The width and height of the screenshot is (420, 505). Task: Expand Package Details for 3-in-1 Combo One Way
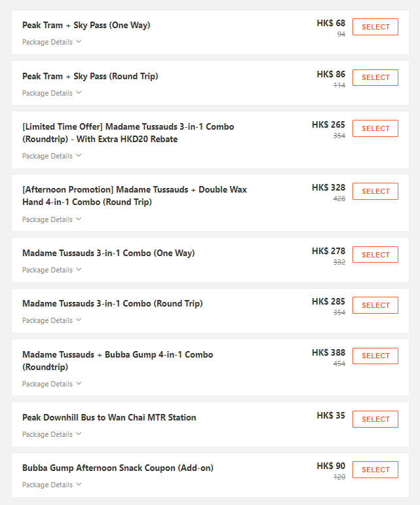(x=52, y=270)
